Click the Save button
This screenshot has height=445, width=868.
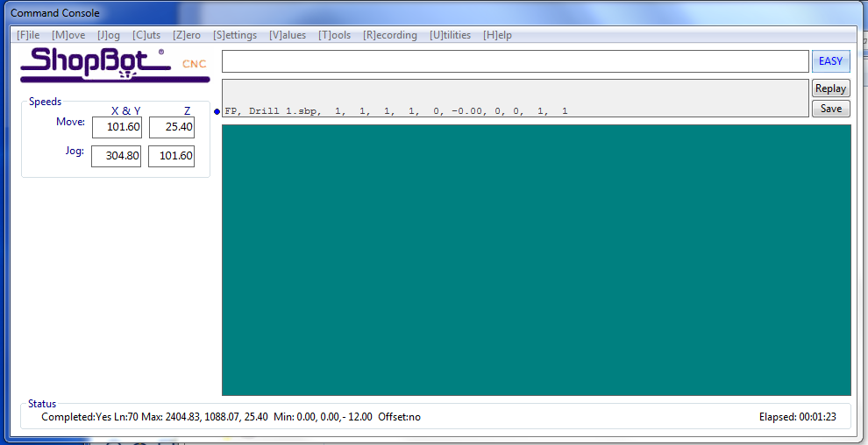pos(831,109)
